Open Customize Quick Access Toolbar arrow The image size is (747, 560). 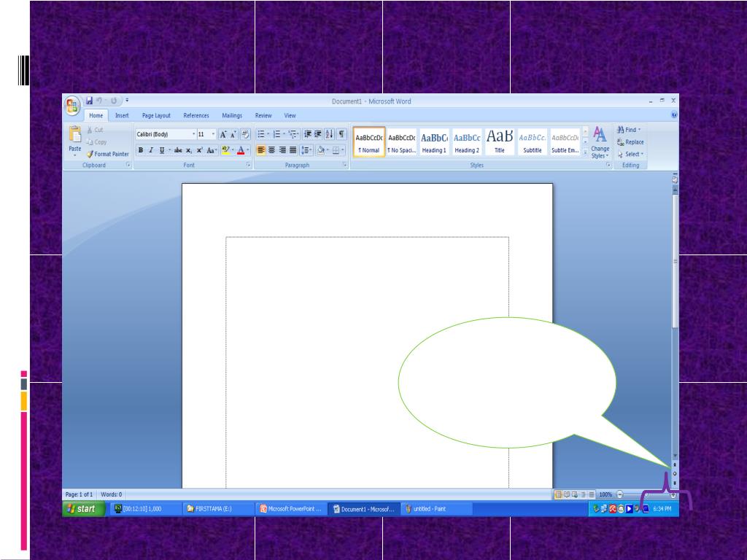(127, 101)
